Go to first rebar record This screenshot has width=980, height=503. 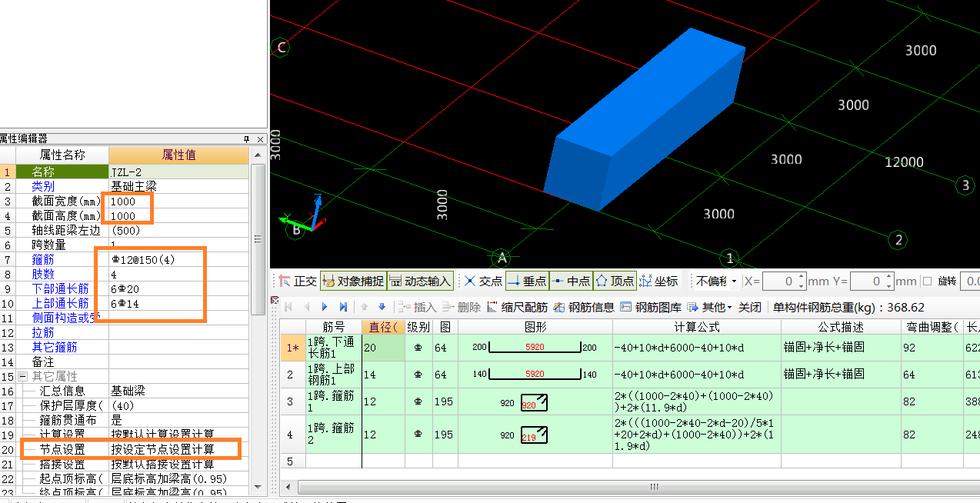[288, 307]
